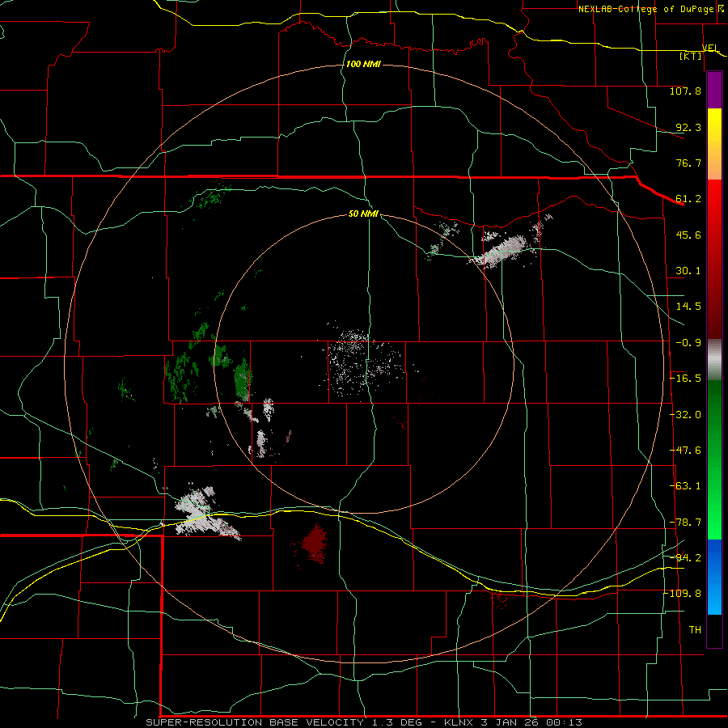
Task: Pick the green segment of the velocity scale
Action: point(714,459)
